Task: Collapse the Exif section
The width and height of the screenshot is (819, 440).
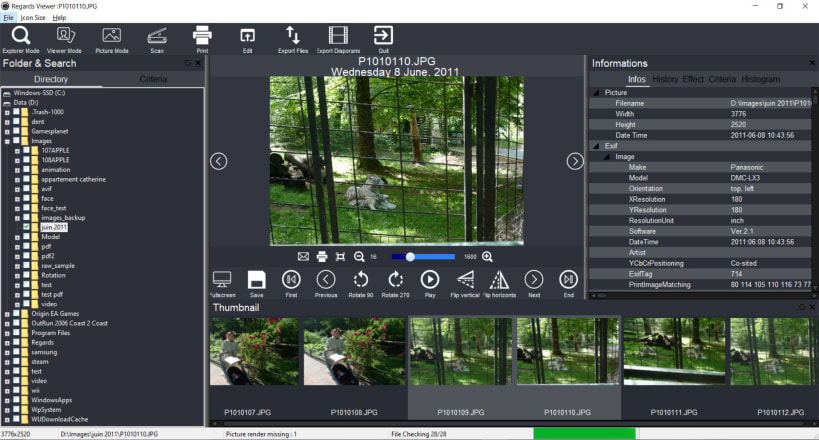Action: [x=596, y=146]
